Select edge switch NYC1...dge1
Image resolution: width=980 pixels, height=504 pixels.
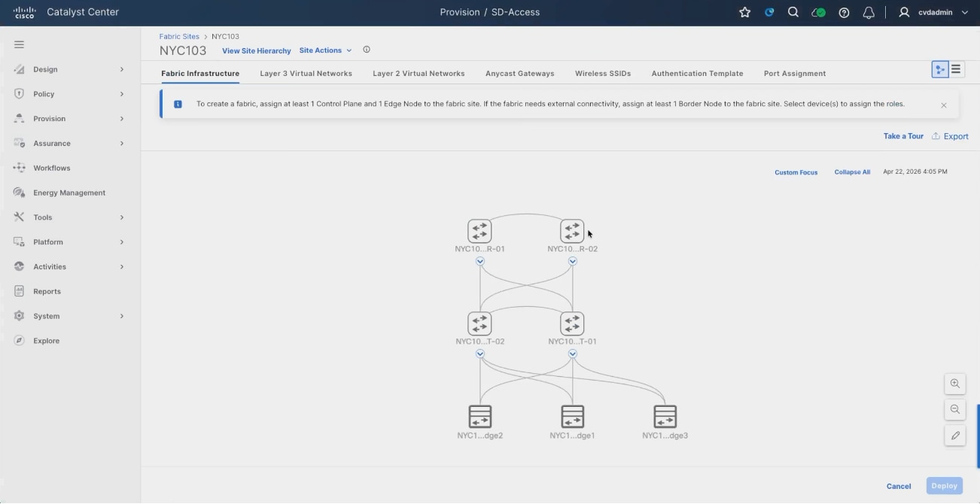(x=572, y=416)
